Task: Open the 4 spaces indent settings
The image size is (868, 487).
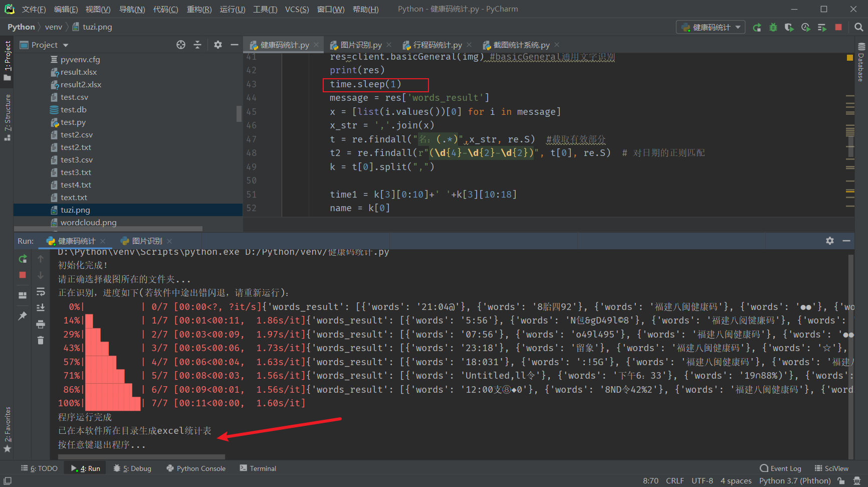Action: coord(736,480)
